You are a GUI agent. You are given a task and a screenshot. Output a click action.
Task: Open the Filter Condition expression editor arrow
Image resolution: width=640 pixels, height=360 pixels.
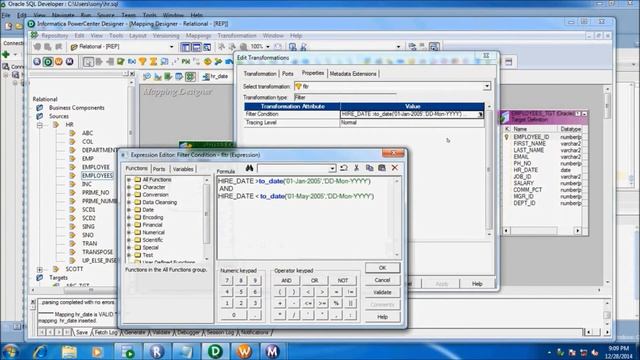[480, 115]
